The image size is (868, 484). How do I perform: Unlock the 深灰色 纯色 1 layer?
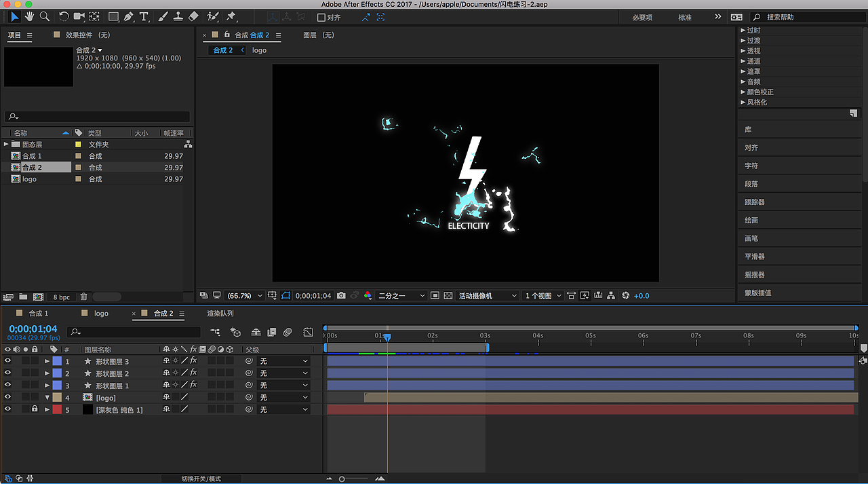click(x=35, y=409)
